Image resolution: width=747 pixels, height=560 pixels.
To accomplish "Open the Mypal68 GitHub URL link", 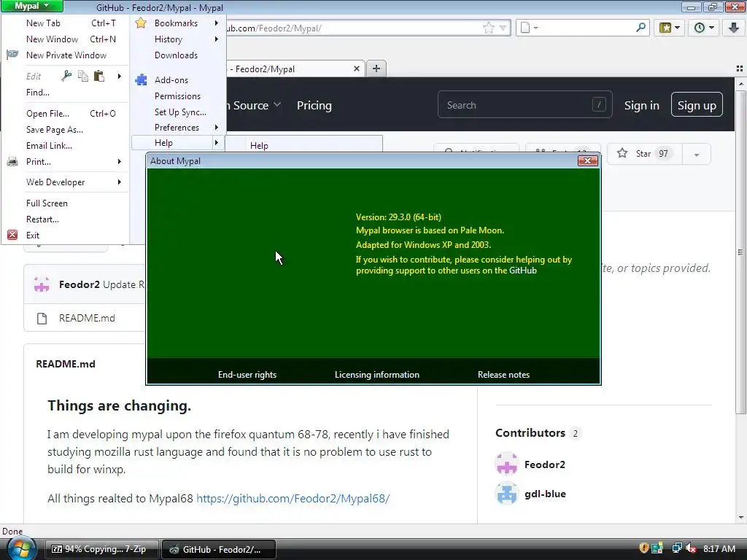I will point(293,499).
